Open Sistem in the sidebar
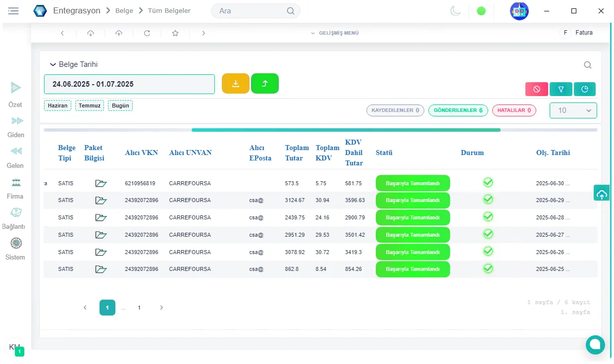Image resolution: width=614 pixels, height=364 pixels. click(15, 250)
